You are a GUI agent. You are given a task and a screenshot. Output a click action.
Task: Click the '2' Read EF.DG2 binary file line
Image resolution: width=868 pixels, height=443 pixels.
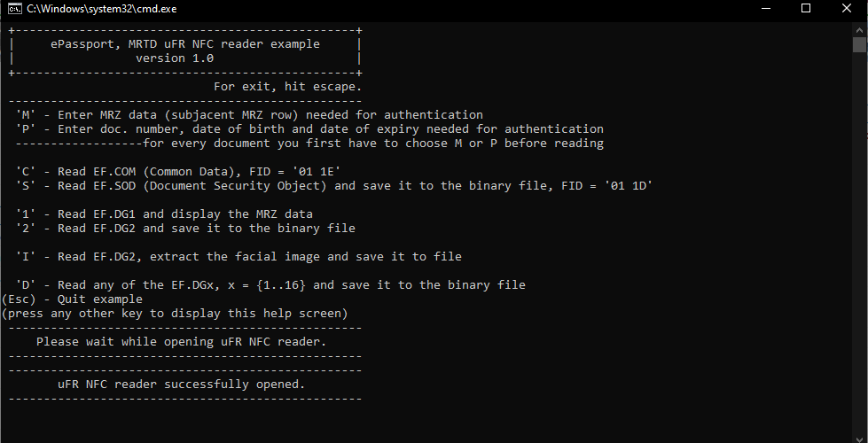pos(185,228)
